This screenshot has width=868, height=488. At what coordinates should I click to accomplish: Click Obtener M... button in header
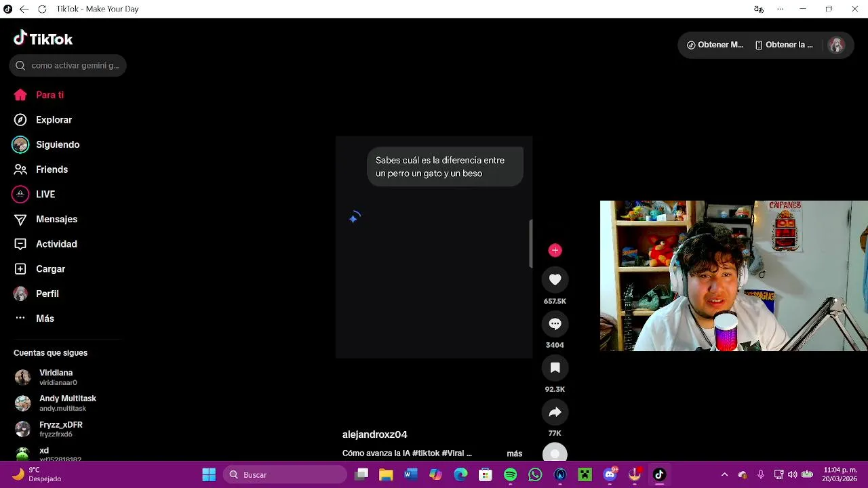tap(715, 45)
